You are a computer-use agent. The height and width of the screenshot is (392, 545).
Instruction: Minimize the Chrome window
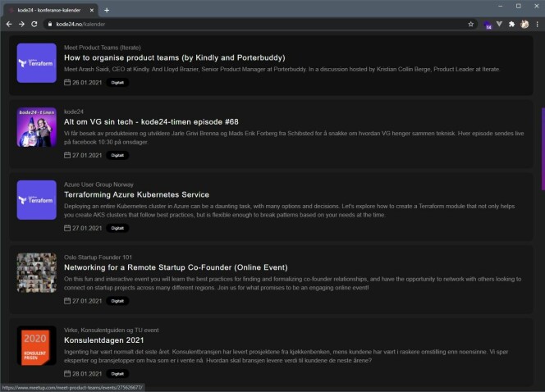click(501, 6)
